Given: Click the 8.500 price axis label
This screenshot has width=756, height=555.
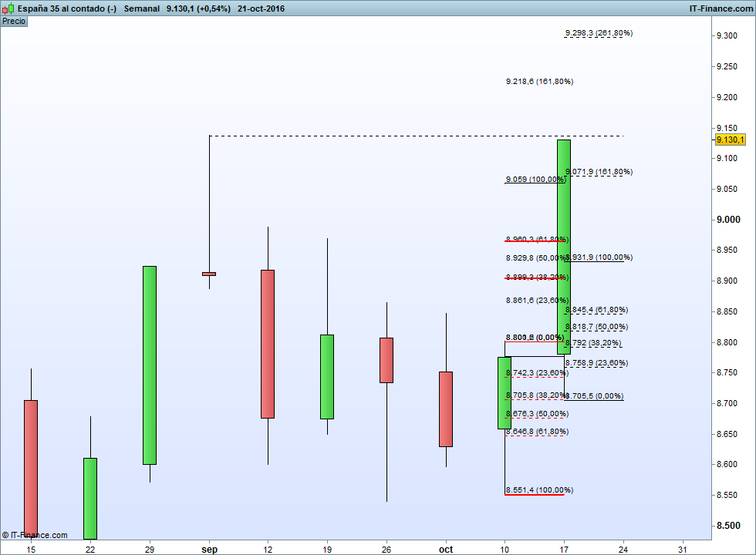Looking at the screenshot, I should [728, 526].
